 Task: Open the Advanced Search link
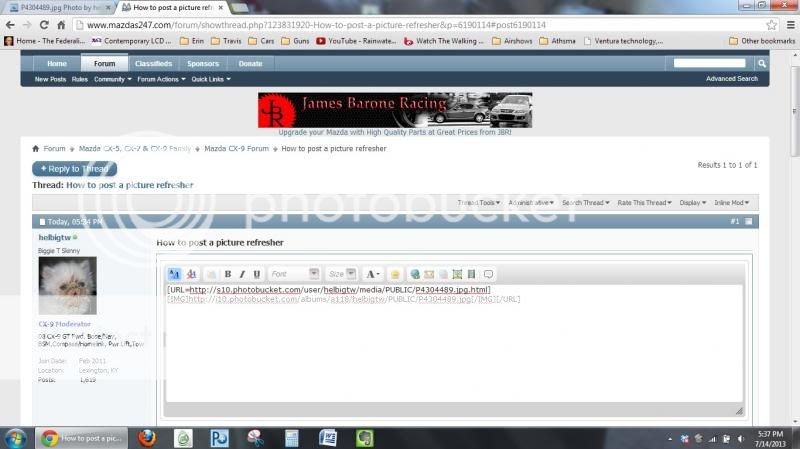pyautogui.click(x=731, y=79)
